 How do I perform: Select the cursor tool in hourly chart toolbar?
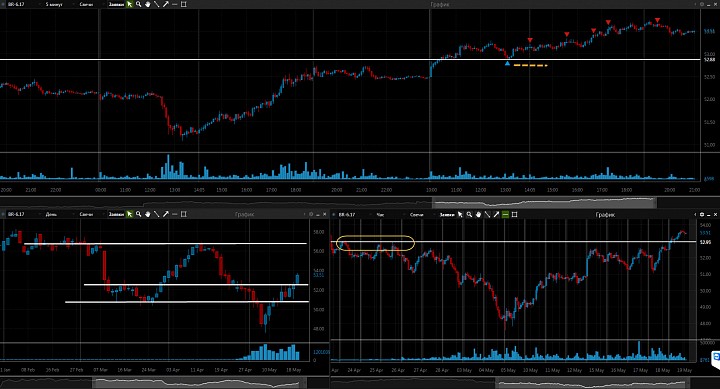pyautogui.click(x=460, y=214)
